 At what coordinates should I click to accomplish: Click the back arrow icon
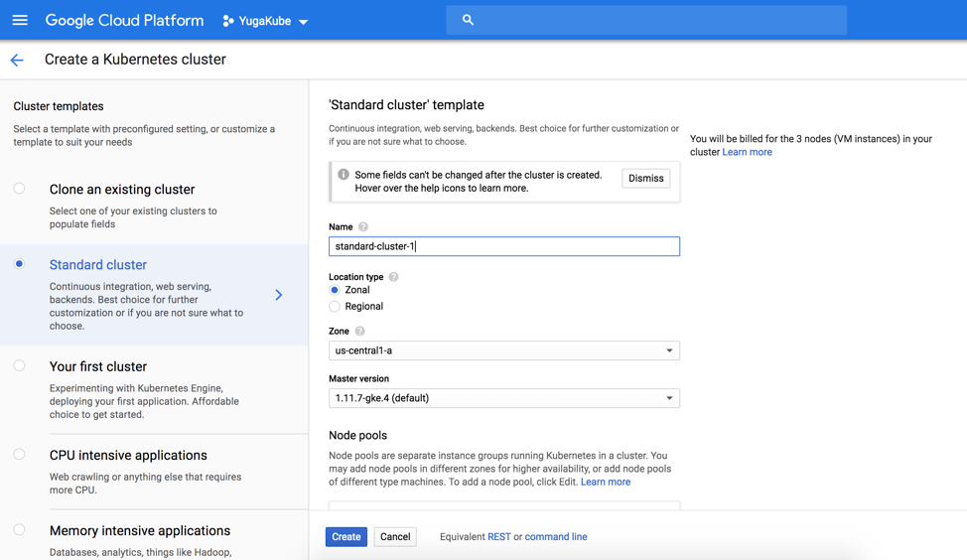tap(17, 61)
